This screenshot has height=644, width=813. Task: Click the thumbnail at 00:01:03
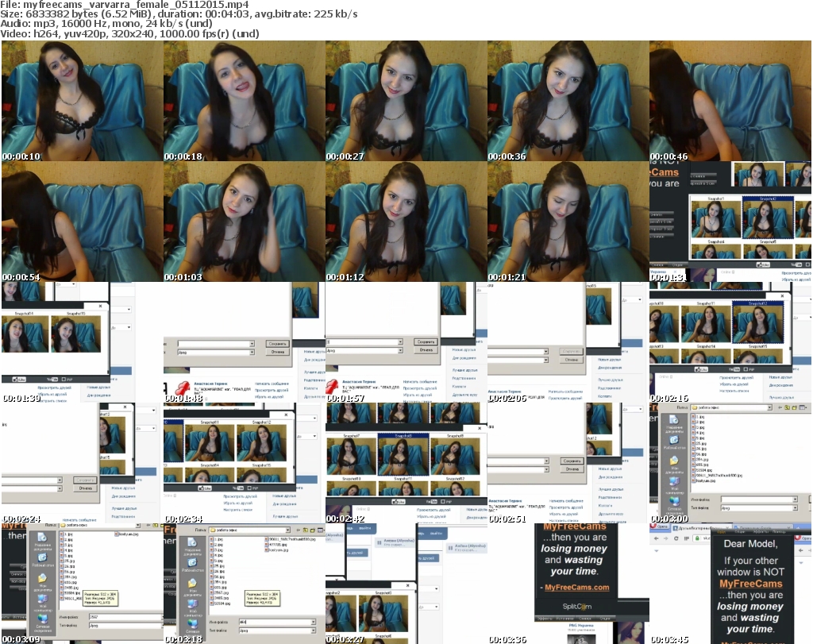[245, 222]
